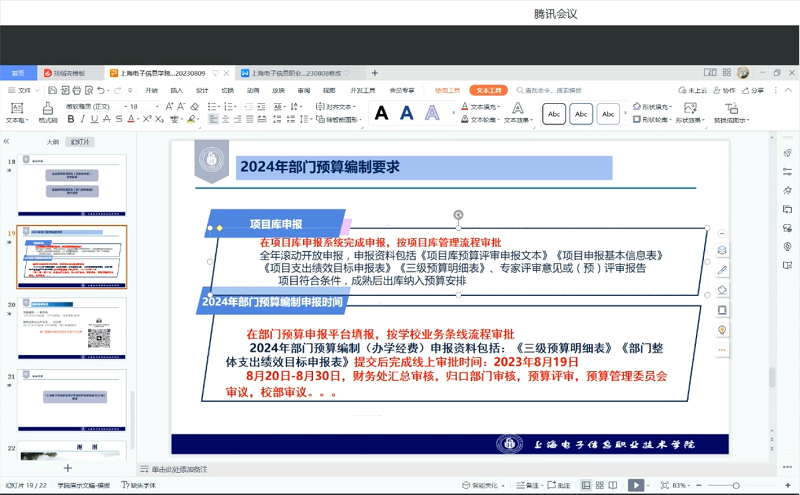
Task: Click the zoom slider in status bar
Action: coord(737,485)
